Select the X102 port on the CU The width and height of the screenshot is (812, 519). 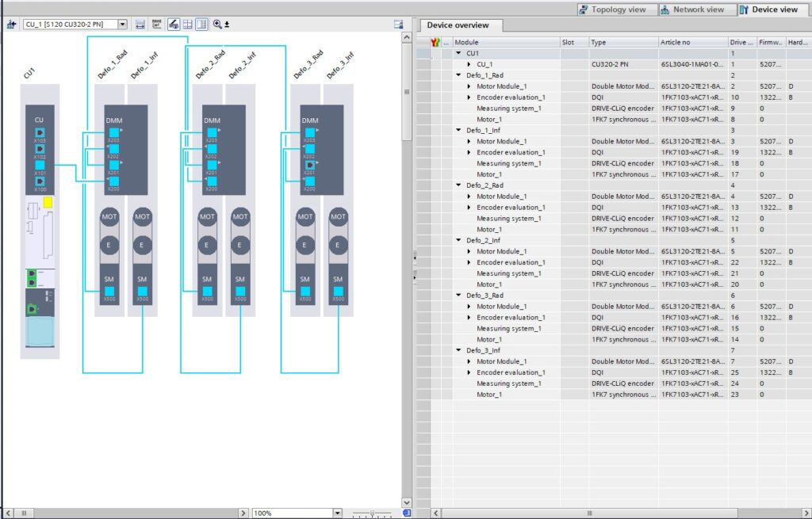click(x=40, y=148)
